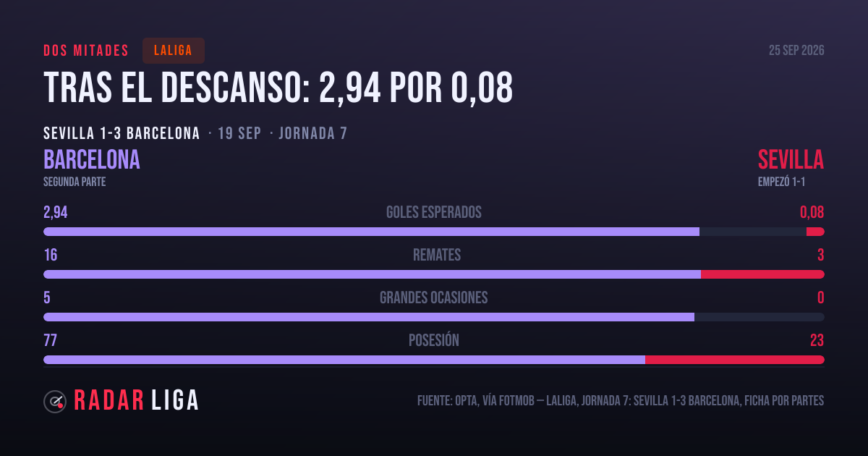This screenshot has height=456, width=868.
Task: Select the Sevilla team name
Action: (x=791, y=159)
